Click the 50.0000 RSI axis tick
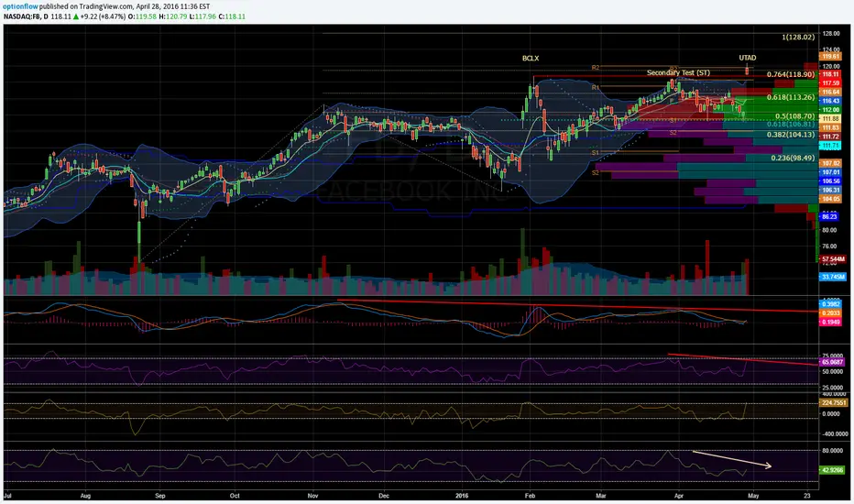 click(x=833, y=372)
